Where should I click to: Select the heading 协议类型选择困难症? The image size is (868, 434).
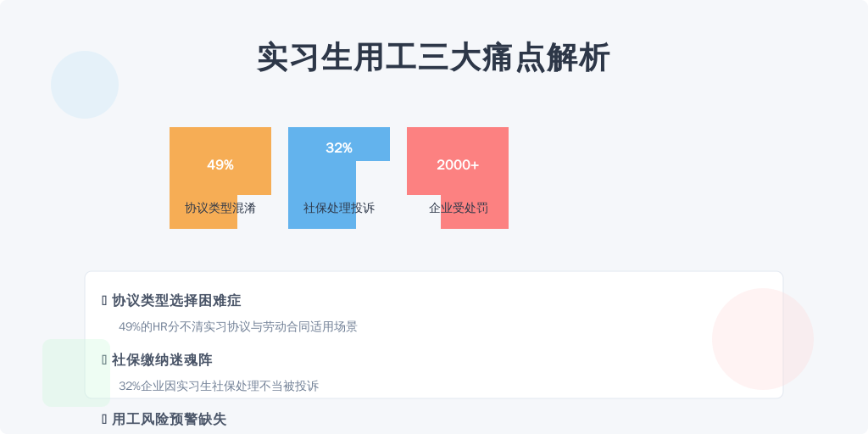[176, 301]
